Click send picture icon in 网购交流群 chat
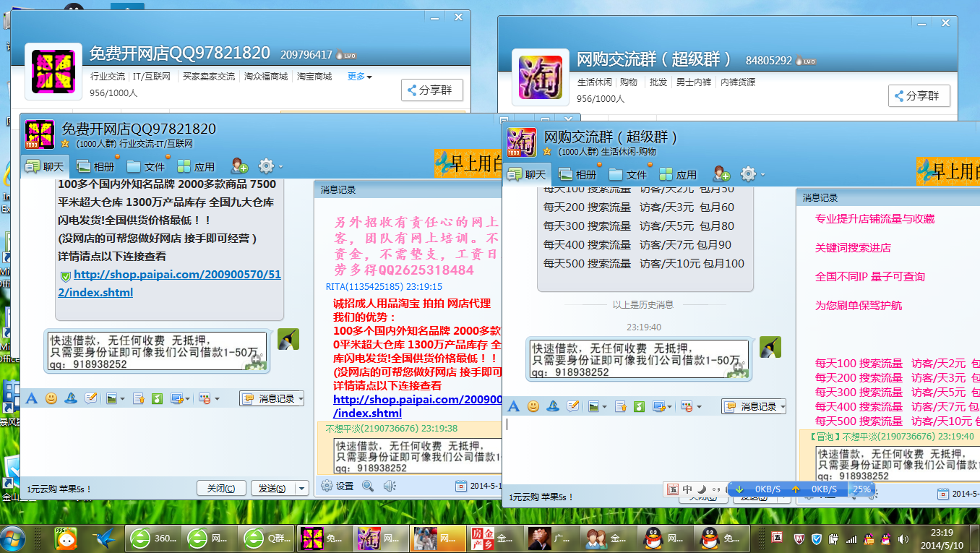This screenshot has height=553, width=980. pyautogui.click(x=593, y=406)
